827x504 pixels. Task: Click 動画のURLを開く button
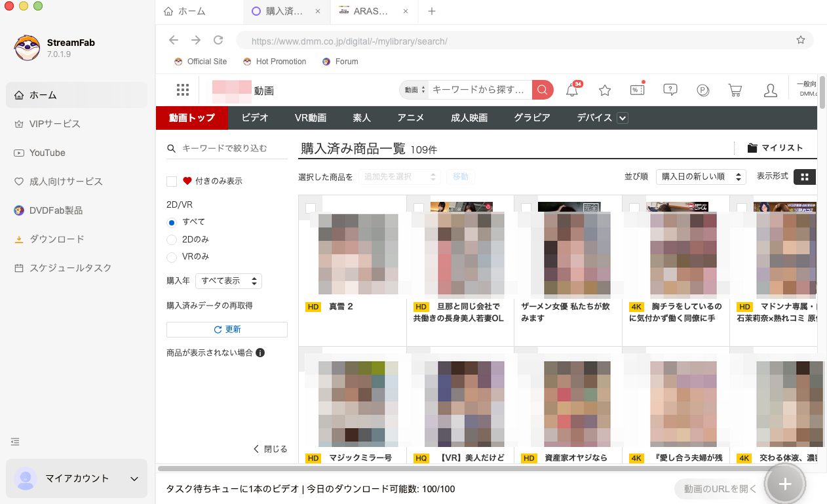click(x=720, y=489)
